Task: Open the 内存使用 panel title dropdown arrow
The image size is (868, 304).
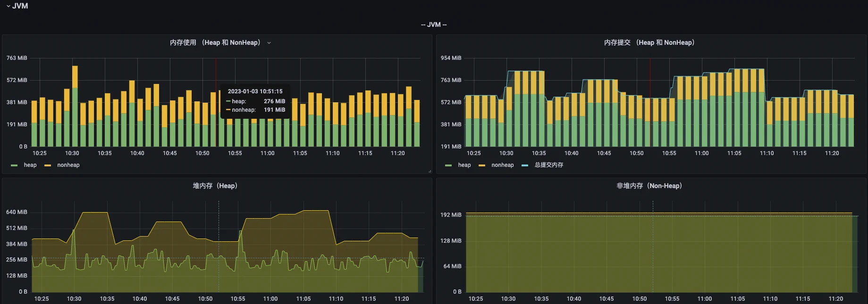Action: (269, 43)
